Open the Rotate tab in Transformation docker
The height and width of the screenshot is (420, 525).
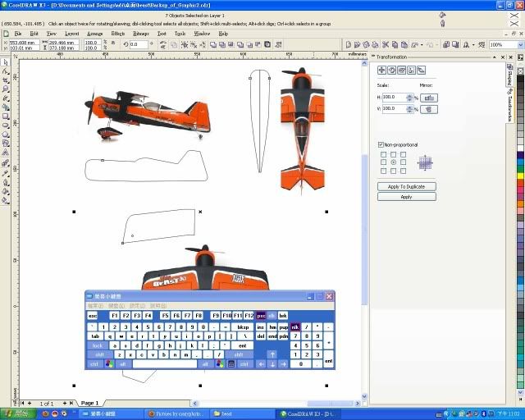[391, 70]
